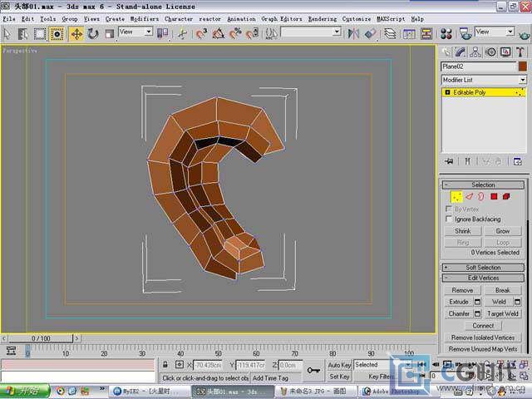Click Configure Modifier Sets icon

click(x=518, y=161)
